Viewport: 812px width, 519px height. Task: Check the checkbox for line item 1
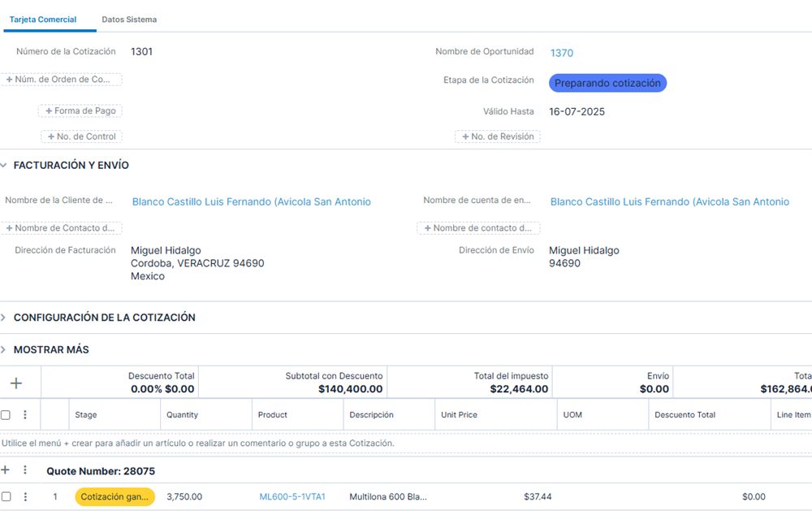click(x=6, y=497)
